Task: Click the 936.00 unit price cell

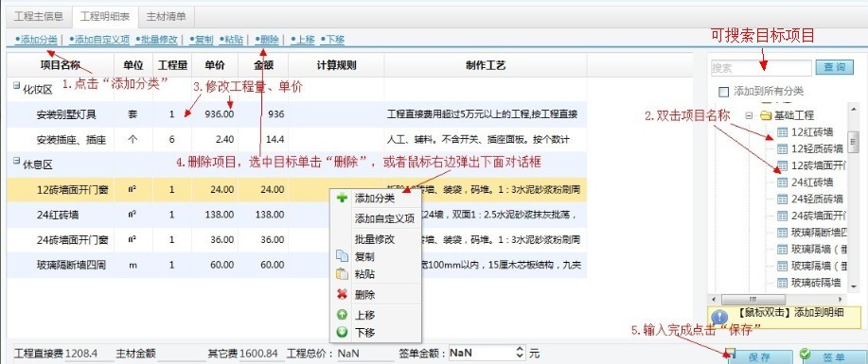Action: [x=220, y=114]
